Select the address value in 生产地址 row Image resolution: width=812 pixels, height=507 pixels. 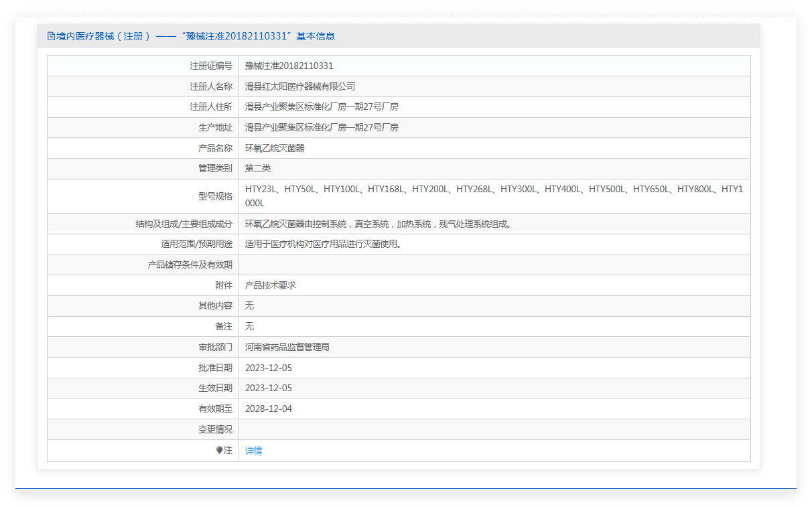322,127
